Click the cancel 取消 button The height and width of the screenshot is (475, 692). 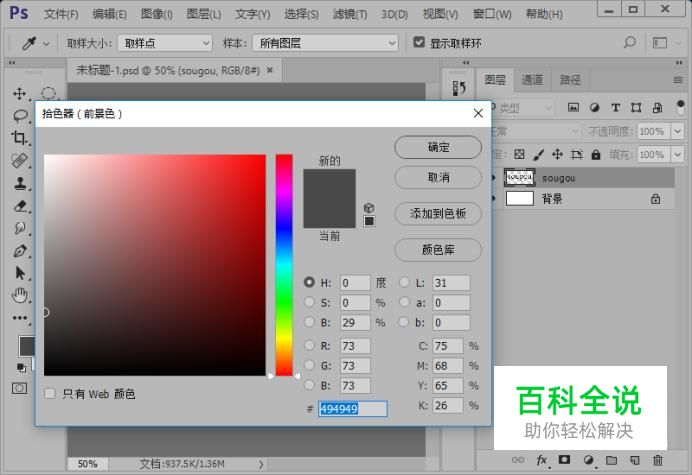tap(438, 177)
